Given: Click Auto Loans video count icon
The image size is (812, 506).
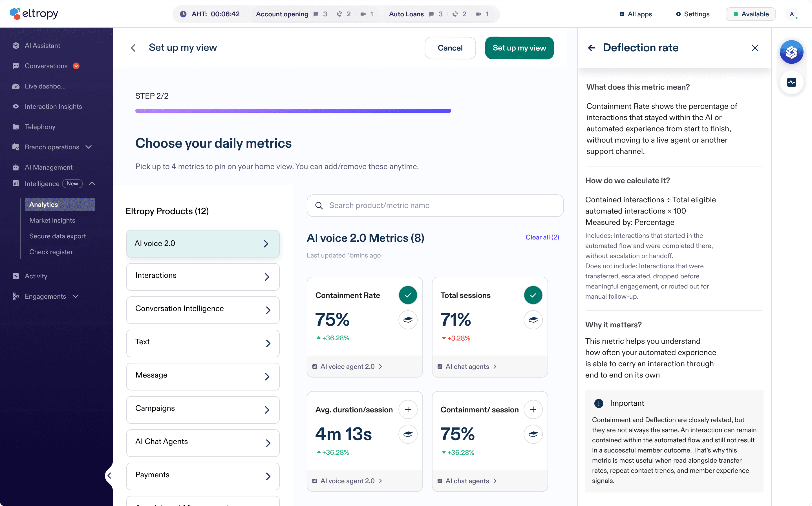Looking at the screenshot, I should [479, 14].
